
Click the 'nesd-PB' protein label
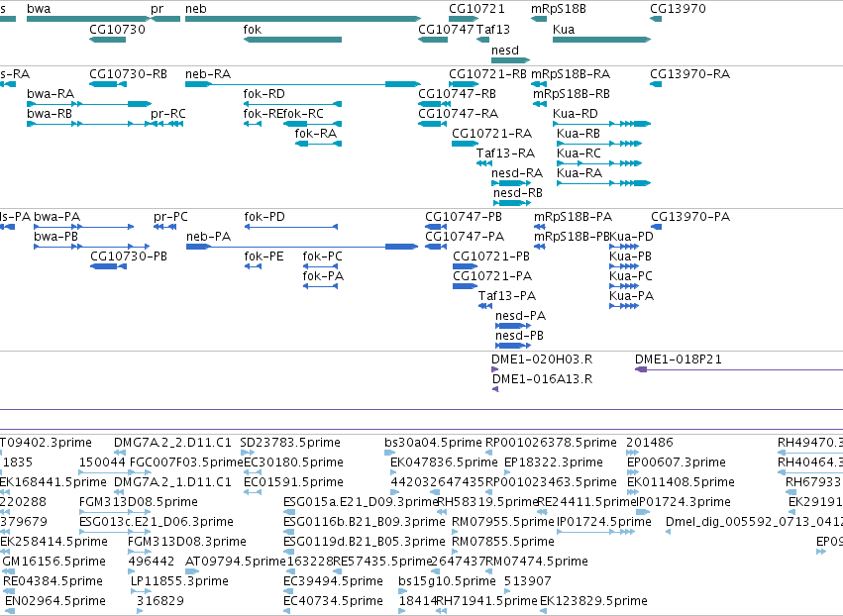coord(519,337)
